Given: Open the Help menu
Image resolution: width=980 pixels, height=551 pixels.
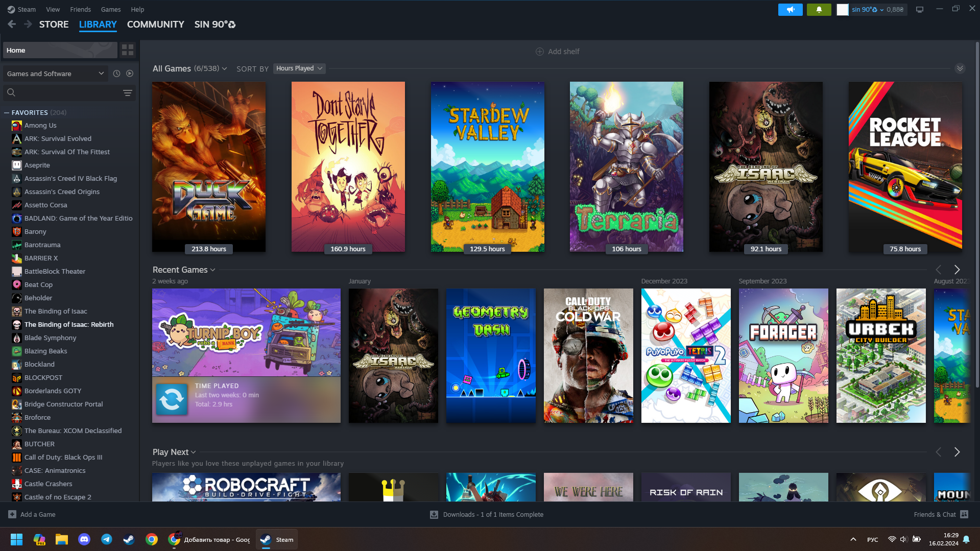Looking at the screenshot, I should 137,9.
